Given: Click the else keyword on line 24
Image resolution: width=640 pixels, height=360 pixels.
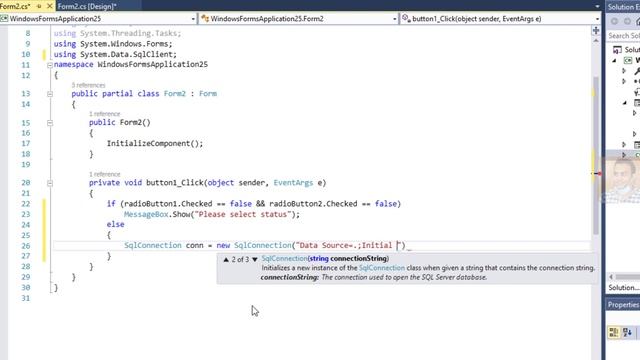Looking at the screenshot, I should click(116, 224).
